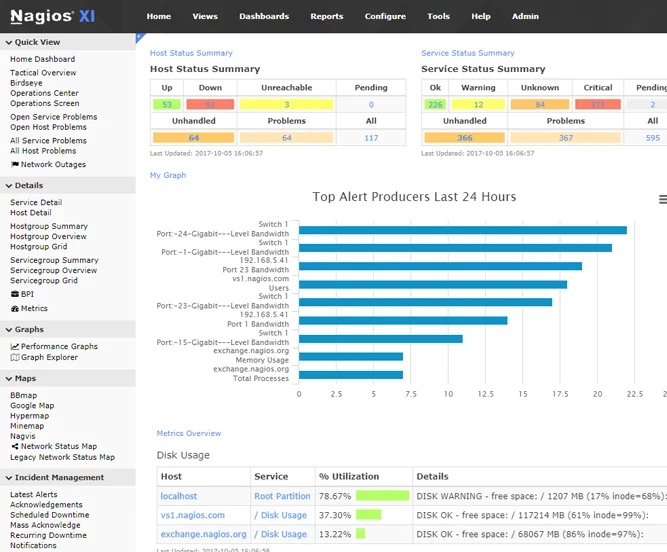
Task: Open Servicegroup Grid
Action: pos(44,281)
